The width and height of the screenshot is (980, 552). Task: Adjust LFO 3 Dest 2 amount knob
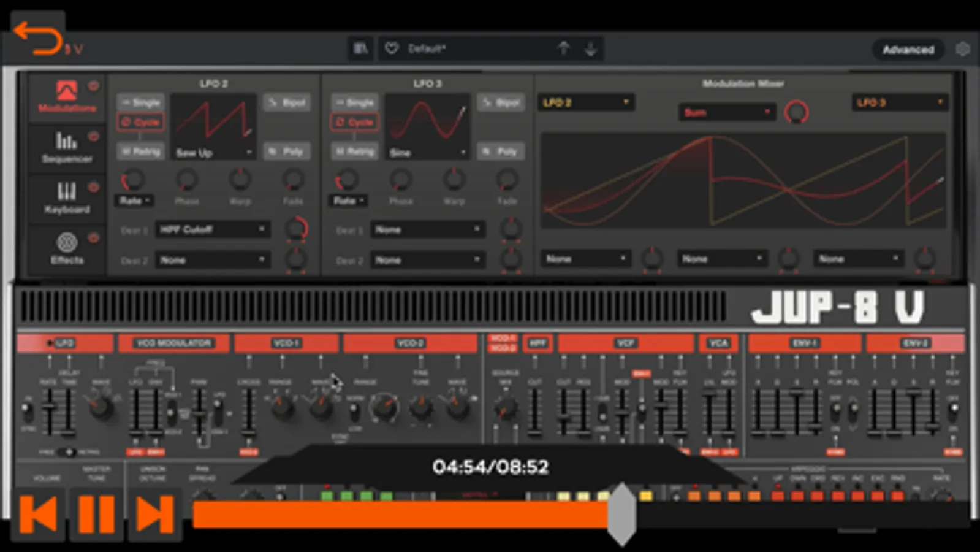pyautogui.click(x=511, y=259)
